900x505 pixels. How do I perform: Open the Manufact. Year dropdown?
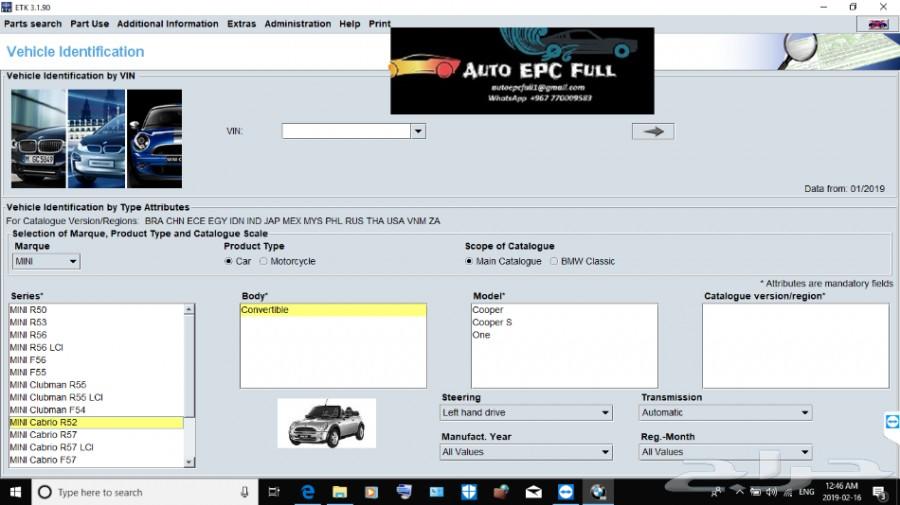point(526,452)
